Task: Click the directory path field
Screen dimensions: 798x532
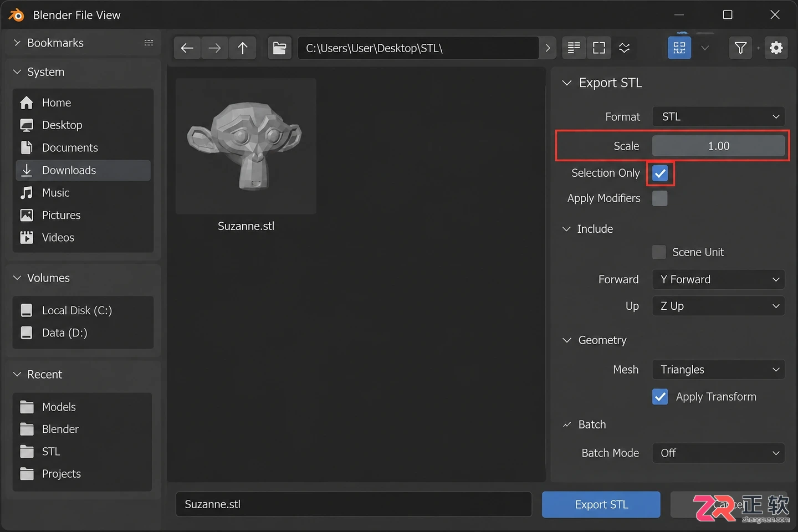Action: click(x=418, y=48)
